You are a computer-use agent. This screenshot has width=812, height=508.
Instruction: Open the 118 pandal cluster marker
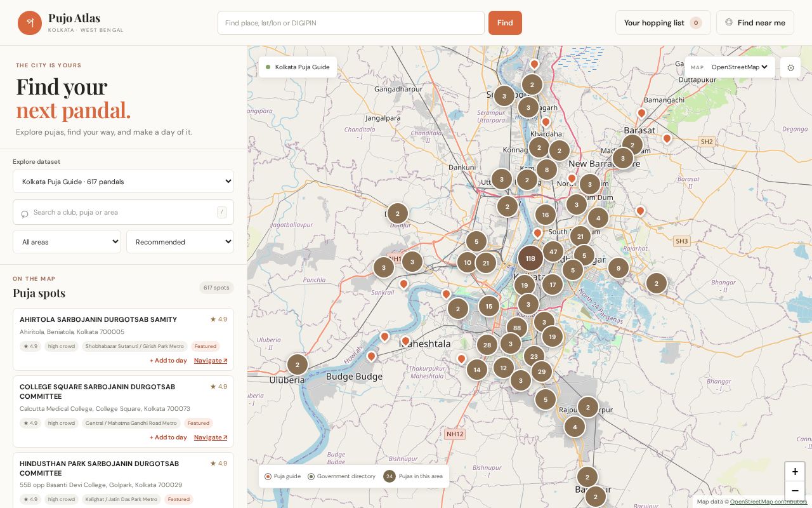pos(530,258)
